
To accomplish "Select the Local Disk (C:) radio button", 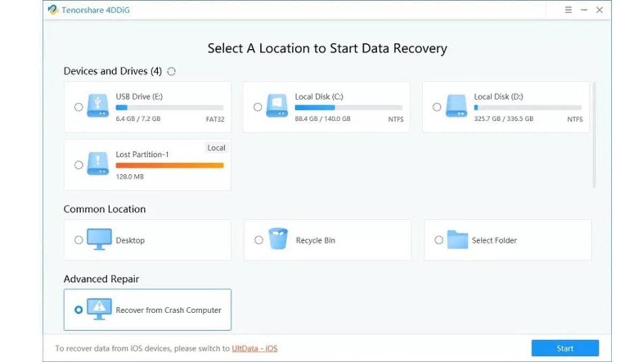I will (x=258, y=107).
